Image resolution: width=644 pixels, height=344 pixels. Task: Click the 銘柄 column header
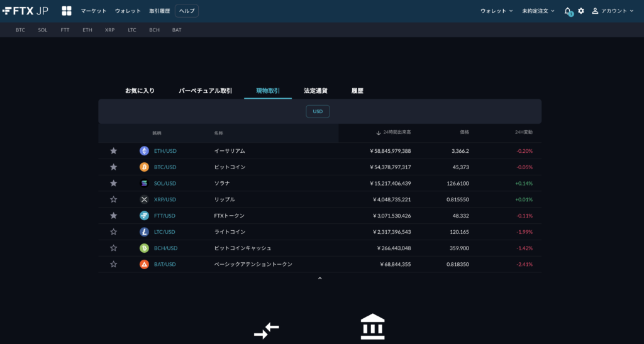tap(157, 133)
